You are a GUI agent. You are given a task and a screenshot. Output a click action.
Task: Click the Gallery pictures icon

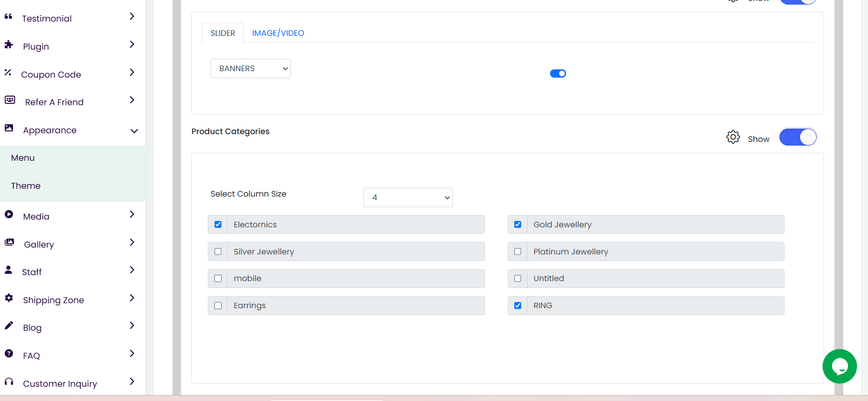click(9, 242)
